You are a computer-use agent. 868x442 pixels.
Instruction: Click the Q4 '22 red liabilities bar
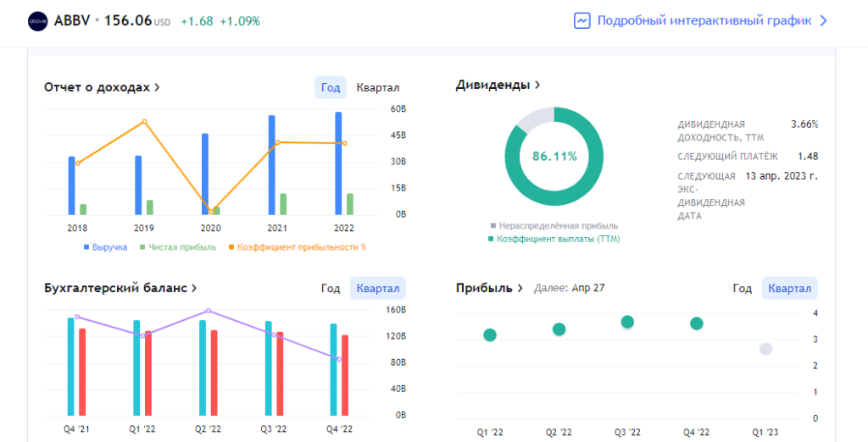[345, 375]
